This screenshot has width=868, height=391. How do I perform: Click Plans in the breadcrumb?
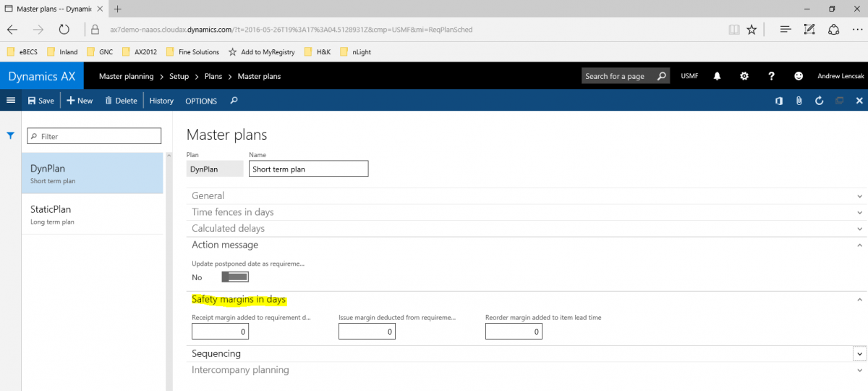tap(213, 76)
